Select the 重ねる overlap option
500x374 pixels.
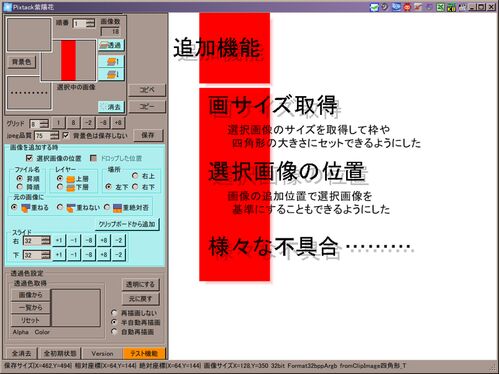(14, 207)
